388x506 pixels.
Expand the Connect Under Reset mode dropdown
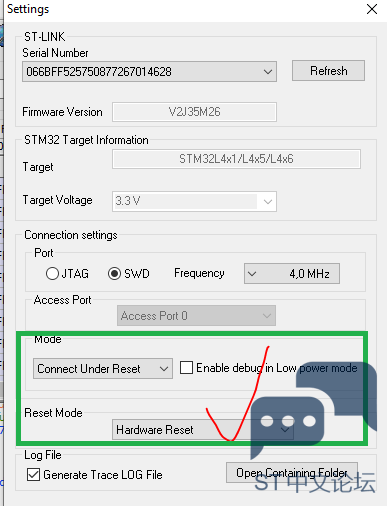(x=103, y=369)
